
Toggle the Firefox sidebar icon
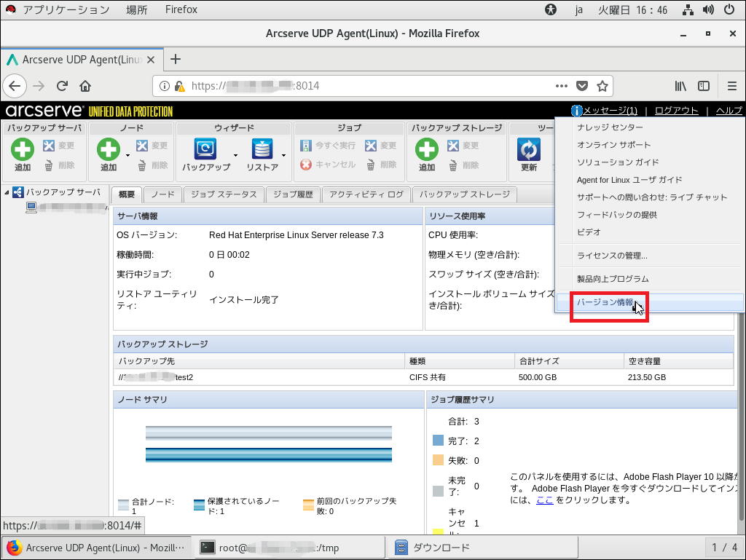tap(704, 86)
